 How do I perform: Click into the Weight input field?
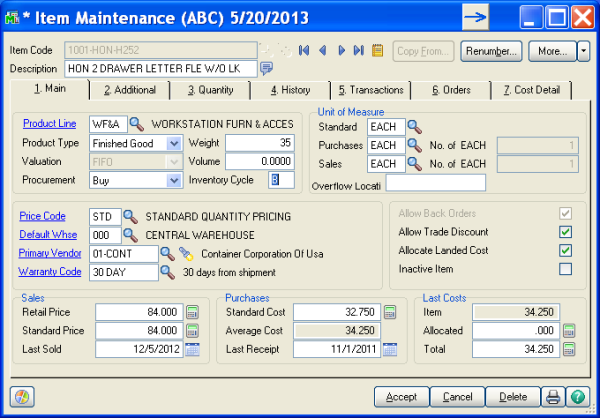259,143
